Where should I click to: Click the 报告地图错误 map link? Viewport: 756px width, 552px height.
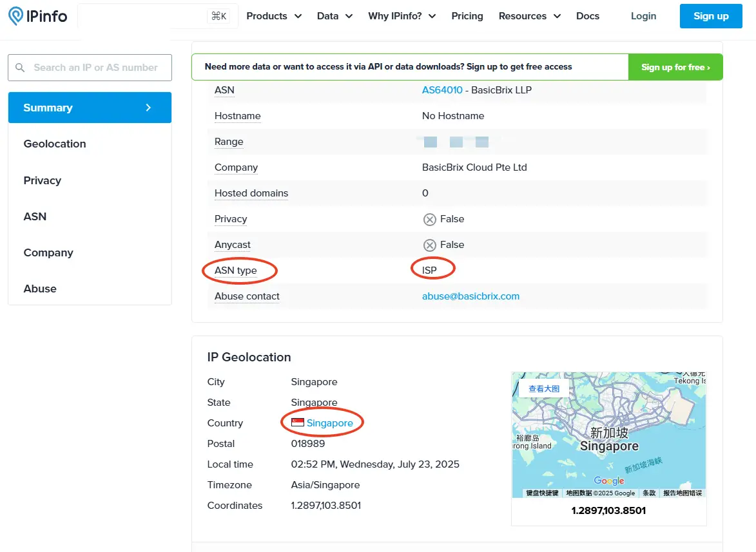[x=683, y=493]
